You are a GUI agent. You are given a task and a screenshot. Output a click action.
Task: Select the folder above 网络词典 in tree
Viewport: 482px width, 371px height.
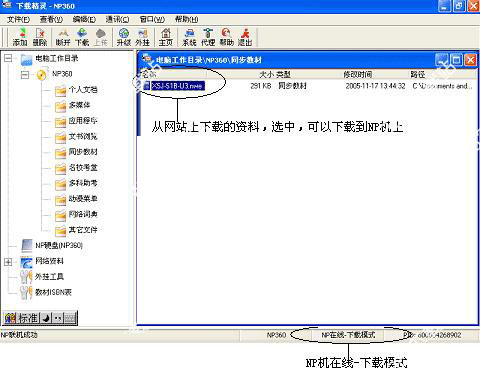click(x=83, y=199)
